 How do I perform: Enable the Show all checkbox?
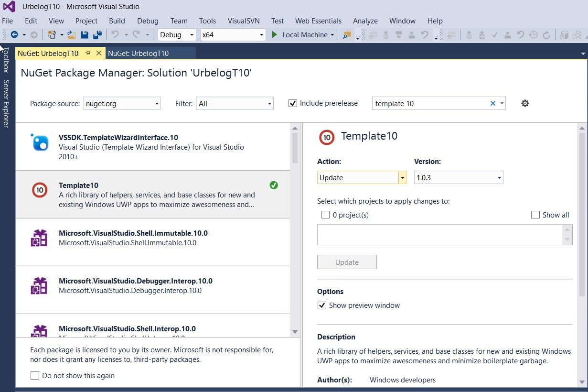535,215
